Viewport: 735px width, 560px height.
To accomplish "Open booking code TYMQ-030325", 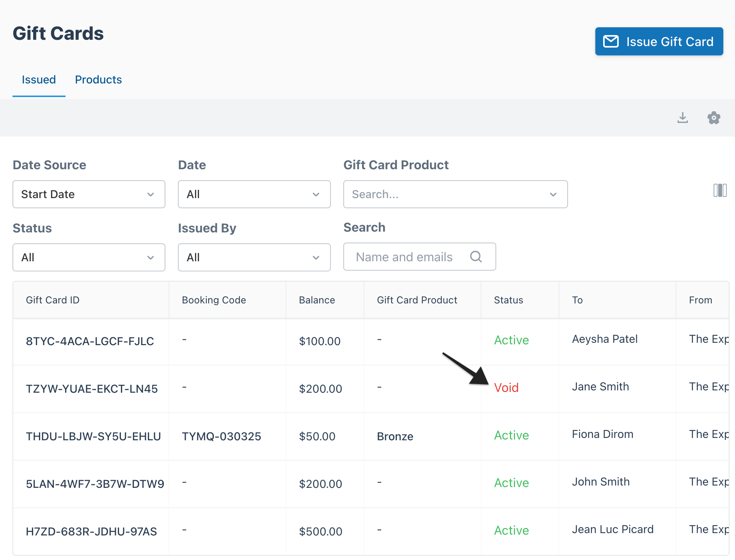I will click(222, 436).
